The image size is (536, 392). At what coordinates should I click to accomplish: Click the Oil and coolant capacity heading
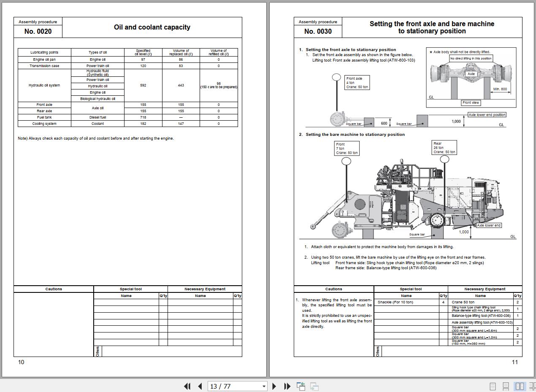(152, 27)
